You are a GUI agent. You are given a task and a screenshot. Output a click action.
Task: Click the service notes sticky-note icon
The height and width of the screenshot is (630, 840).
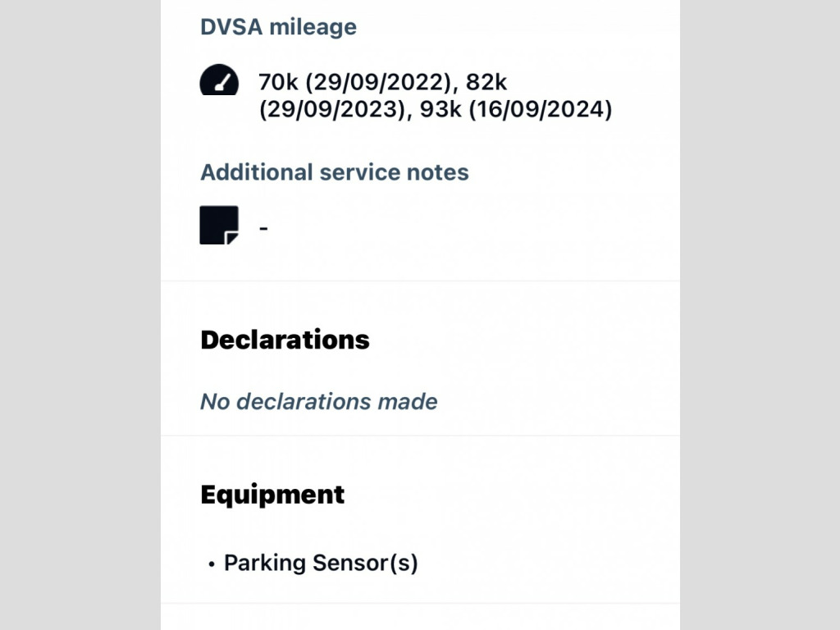pos(219,225)
